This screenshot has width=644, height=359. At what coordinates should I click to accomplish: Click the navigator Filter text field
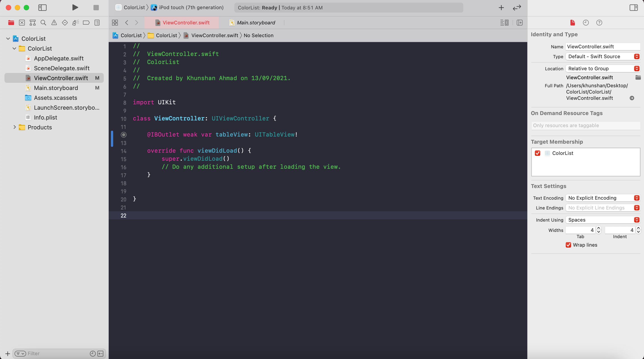[57, 353]
